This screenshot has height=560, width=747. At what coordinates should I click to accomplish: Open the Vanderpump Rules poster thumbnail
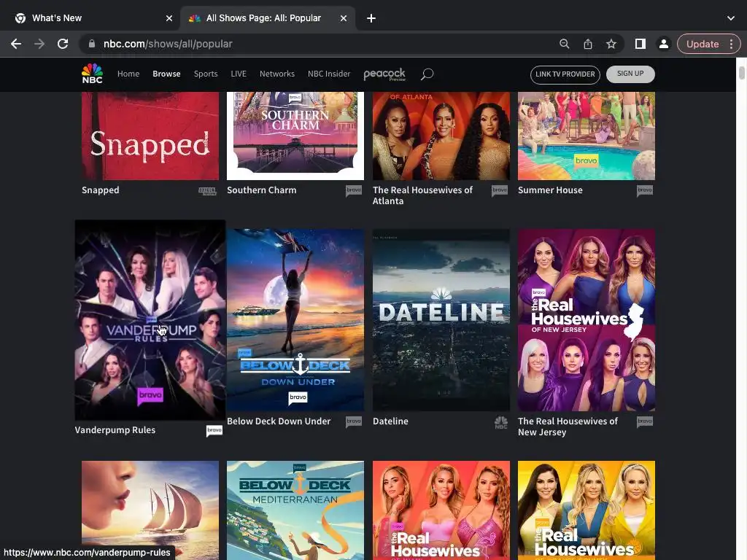click(x=150, y=320)
